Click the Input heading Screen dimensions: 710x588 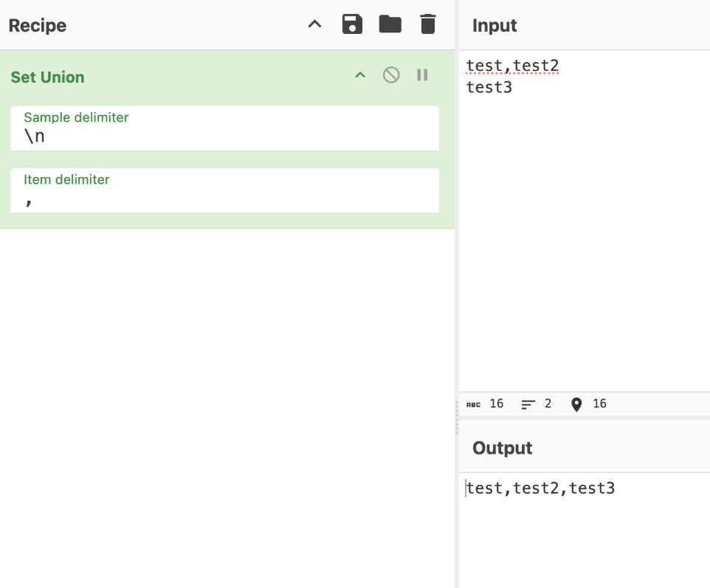point(494,25)
